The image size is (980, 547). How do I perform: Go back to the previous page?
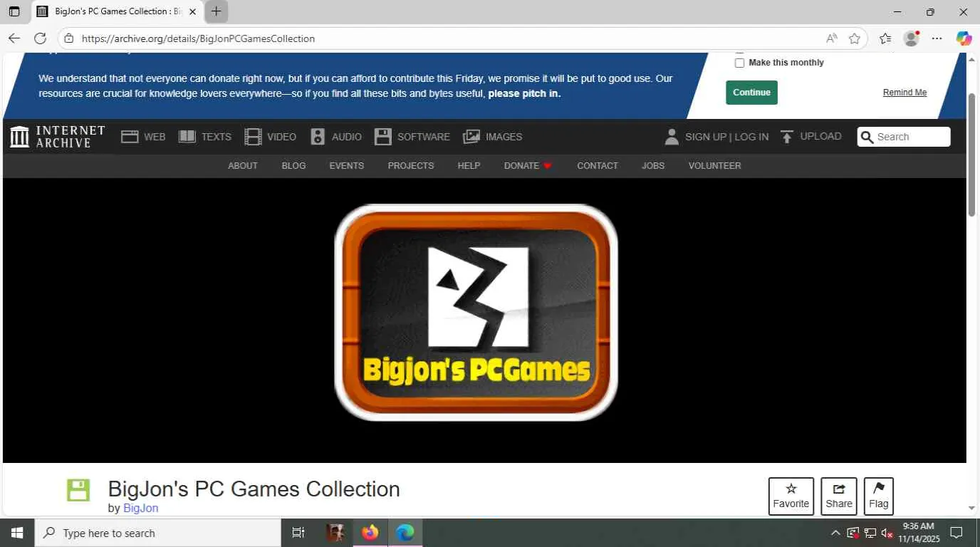[x=14, y=38]
